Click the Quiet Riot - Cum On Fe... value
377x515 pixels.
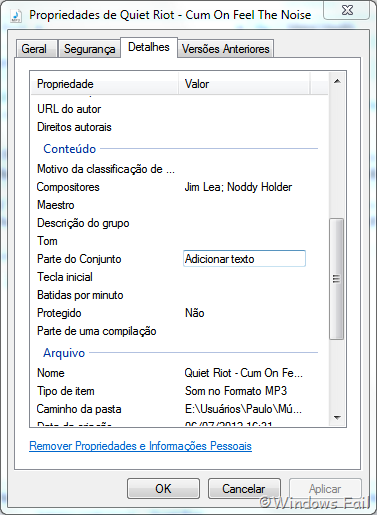pos(244,373)
